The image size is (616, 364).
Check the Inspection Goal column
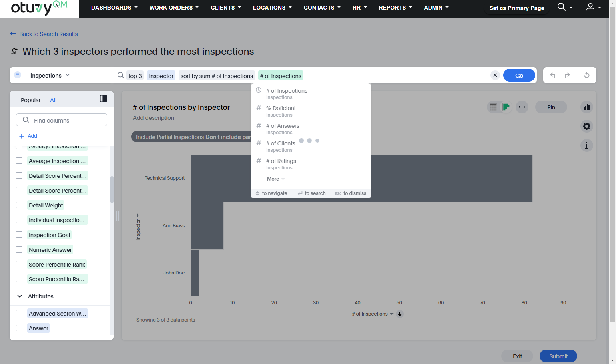[x=19, y=235]
